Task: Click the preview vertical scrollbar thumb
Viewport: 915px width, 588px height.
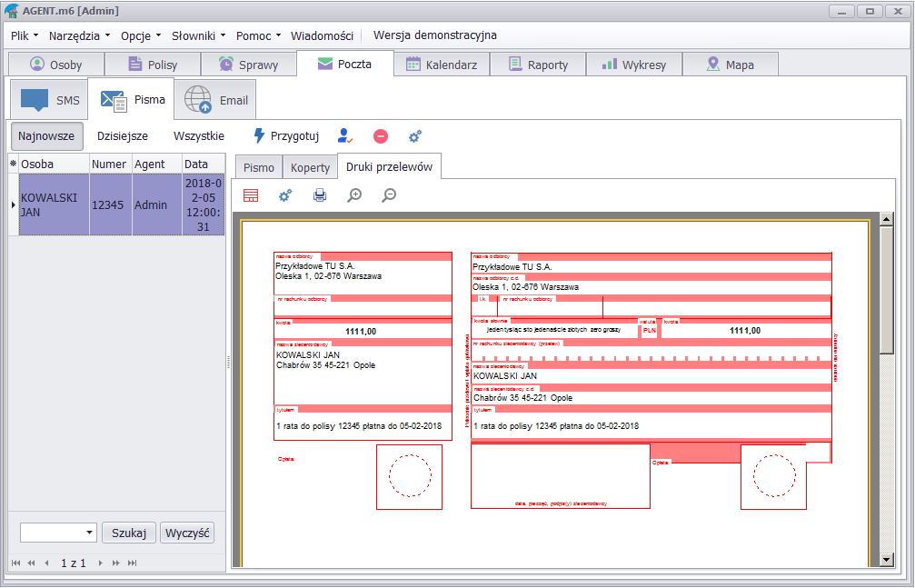Action: tap(887, 290)
